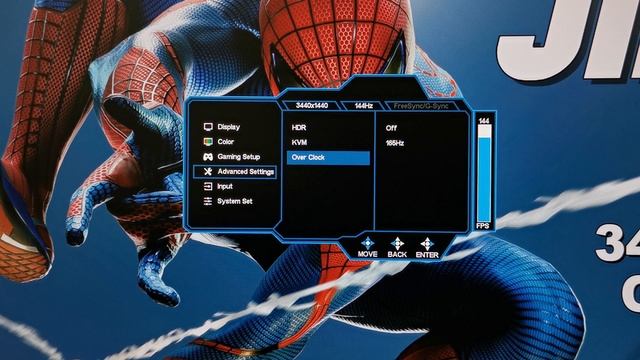Click the FPS label below the bar

[x=483, y=226]
